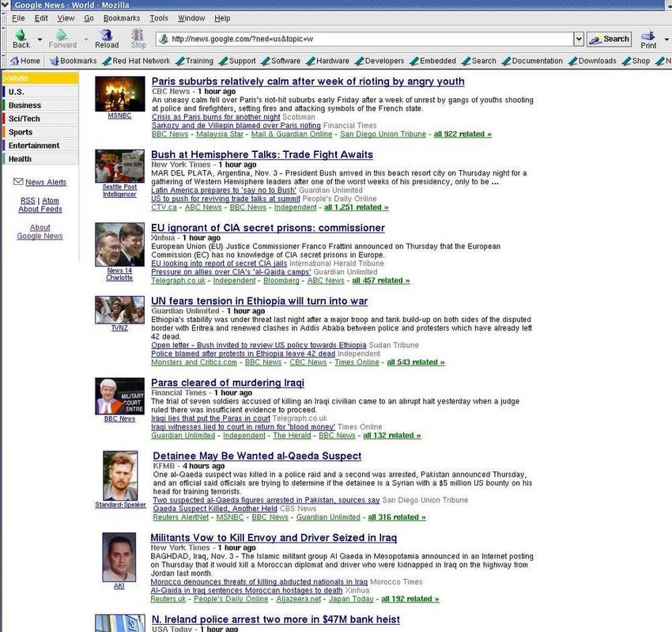Click inside the URL address field
Screen dimensions: 672x632
[x=364, y=39]
